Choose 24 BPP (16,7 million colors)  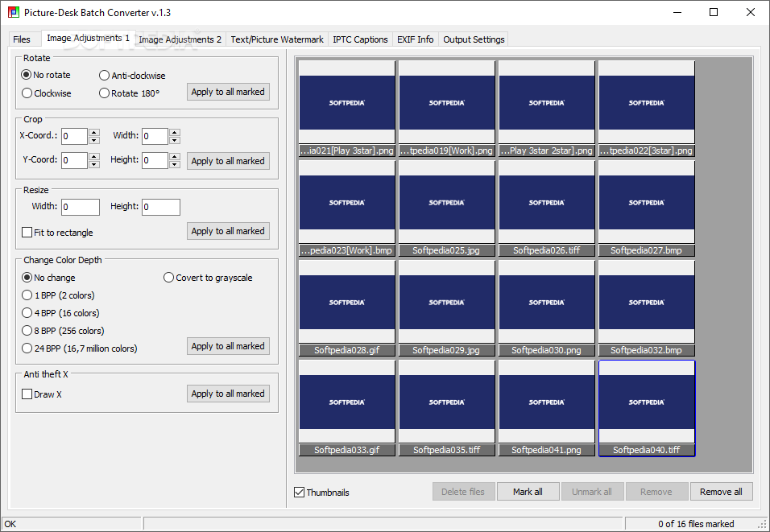80,348
